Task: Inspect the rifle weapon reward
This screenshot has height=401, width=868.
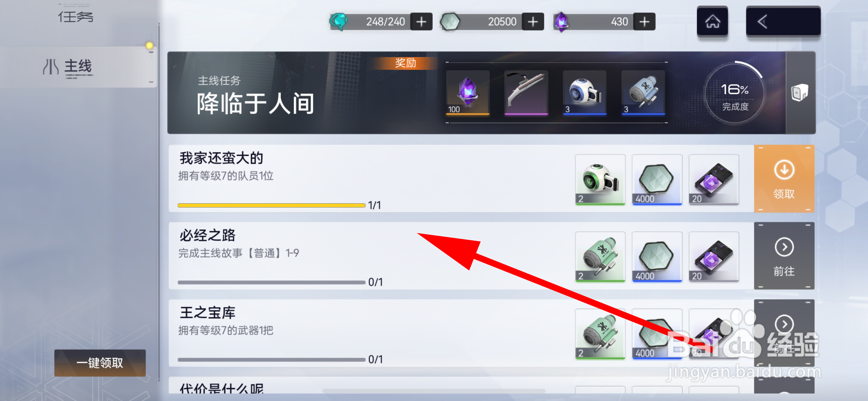Action: tap(526, 92)
